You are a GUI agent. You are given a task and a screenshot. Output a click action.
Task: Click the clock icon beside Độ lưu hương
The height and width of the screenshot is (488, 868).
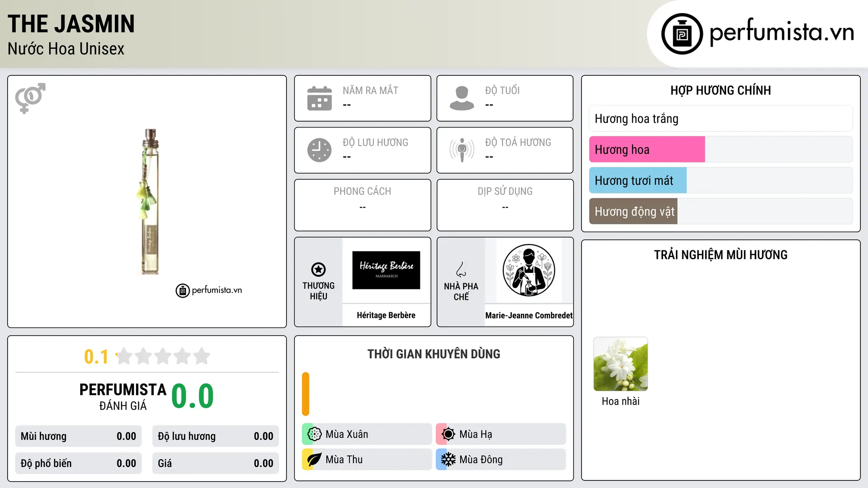click(320, 150)
